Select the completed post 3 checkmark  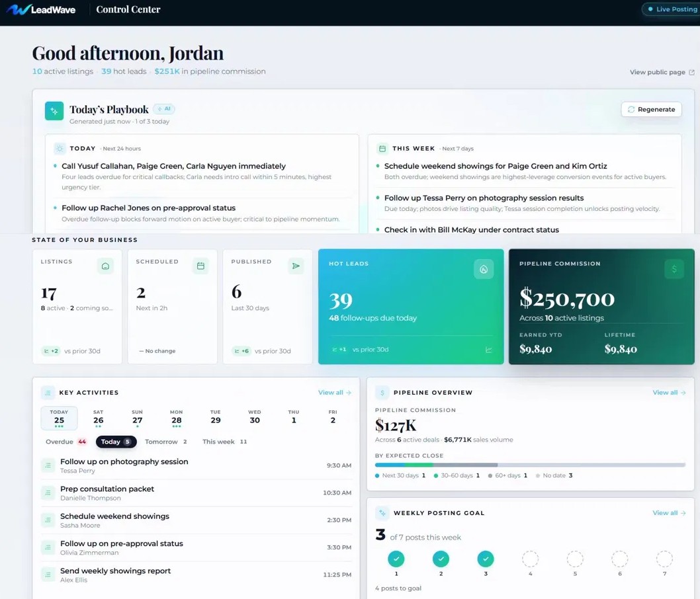click(486, 559)
